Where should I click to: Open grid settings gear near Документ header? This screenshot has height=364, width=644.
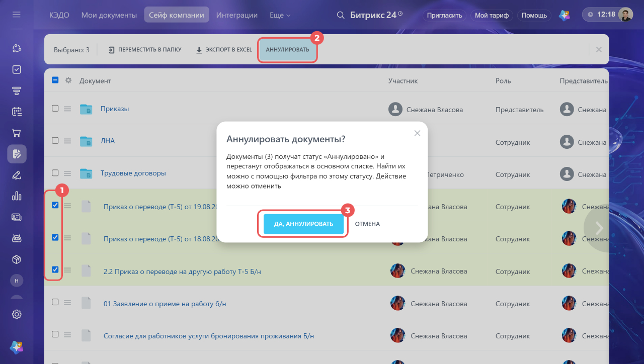click(68, 80)
